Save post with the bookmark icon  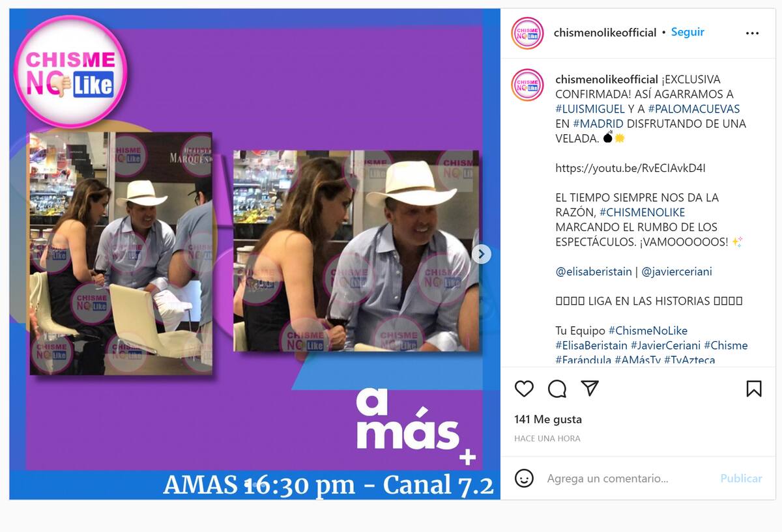click(x=753, y=389)
